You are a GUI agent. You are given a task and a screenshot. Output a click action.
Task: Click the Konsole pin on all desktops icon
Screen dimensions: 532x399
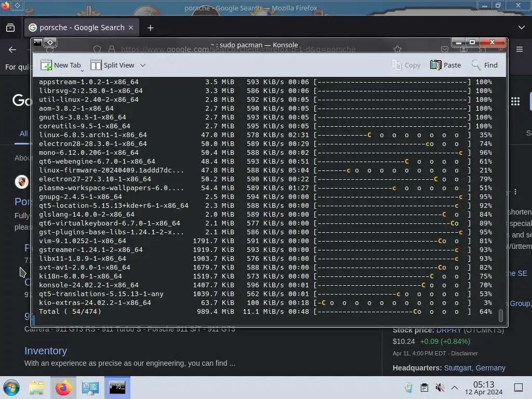[50, 43]
